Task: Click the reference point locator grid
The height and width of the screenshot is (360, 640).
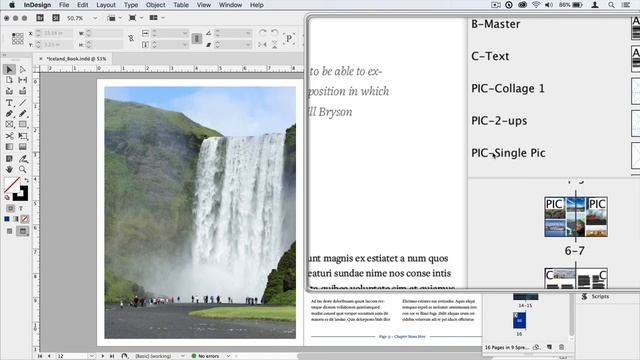Action: click(x=18, y=39)
